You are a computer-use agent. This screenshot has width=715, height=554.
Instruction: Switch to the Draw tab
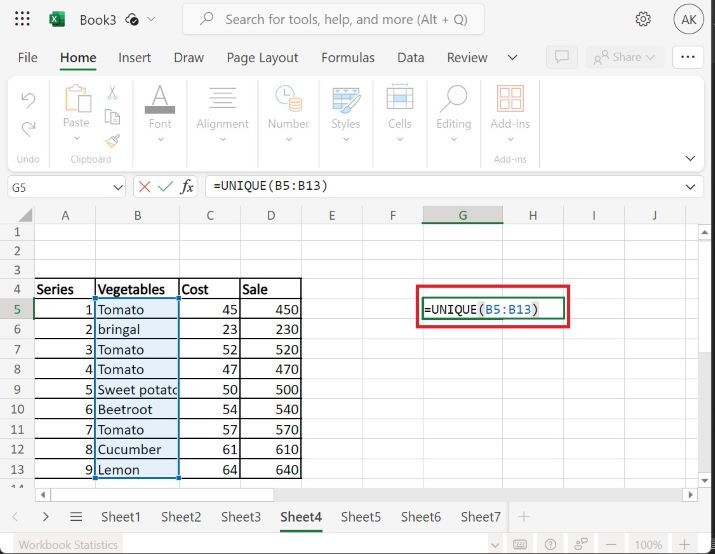[189, 57]
